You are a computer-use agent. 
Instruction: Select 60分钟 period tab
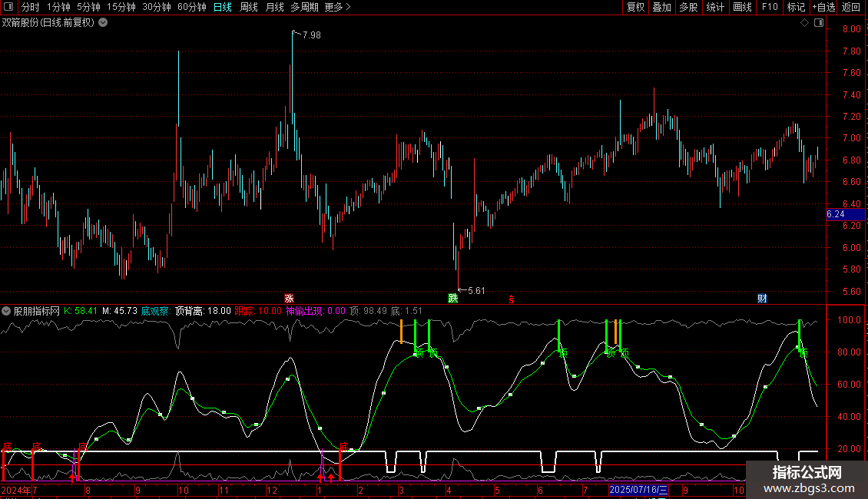coord(192,7)
